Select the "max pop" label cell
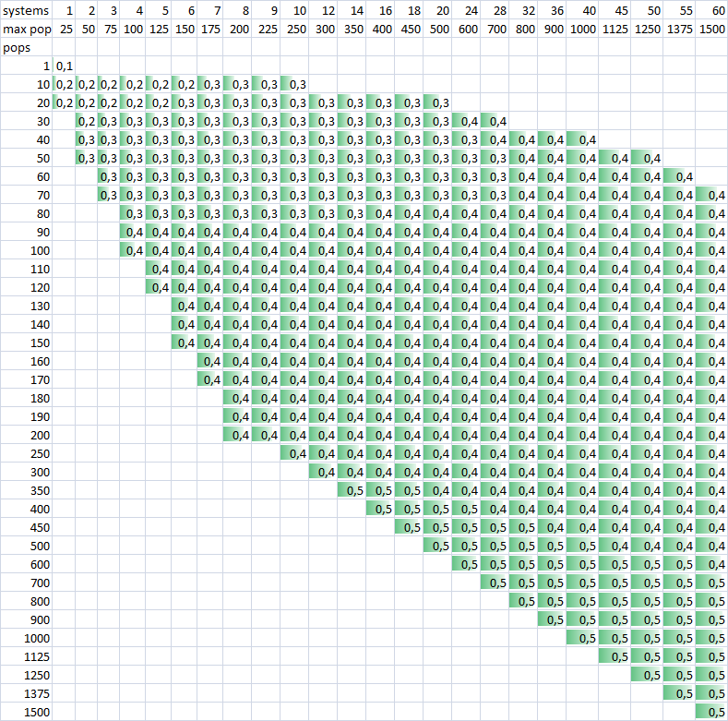Image resolution: width=728 pixels, height=721 pixels. point(26,29)
